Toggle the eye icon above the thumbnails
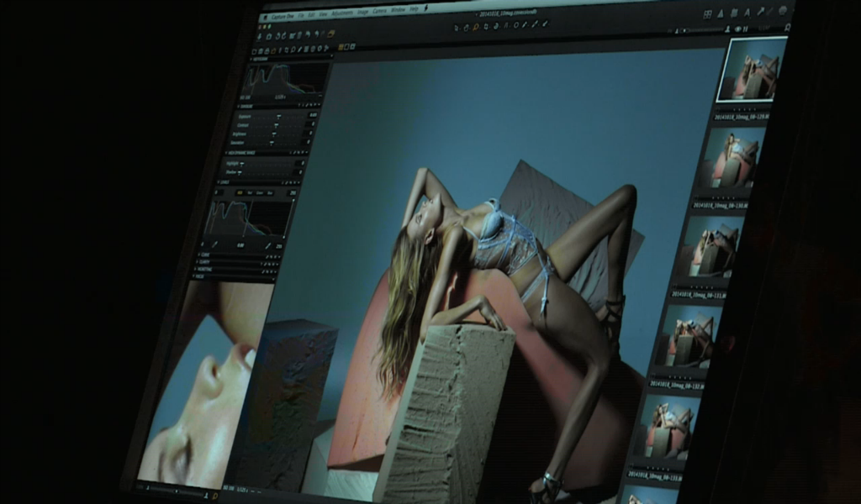The height and width of the screenshot is (504, 861). tap(737, 29)
